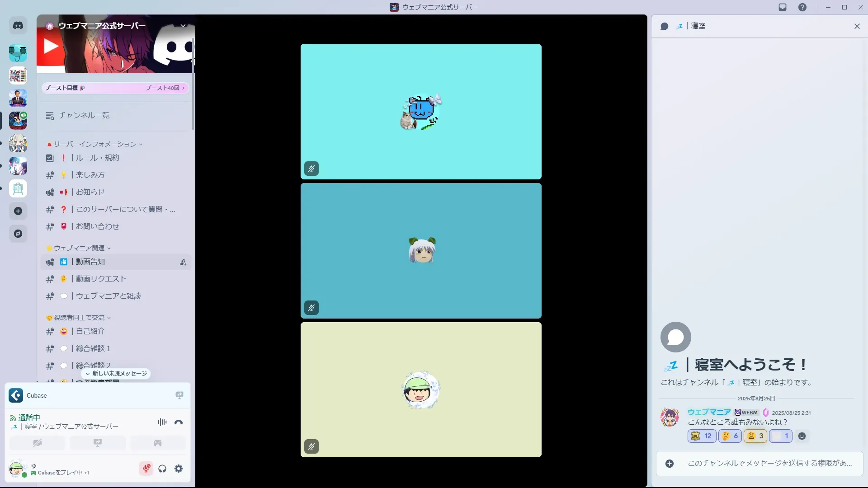Unmute the microphone
The height and width of the screenshot is (488, 868).
click(146, 469)
